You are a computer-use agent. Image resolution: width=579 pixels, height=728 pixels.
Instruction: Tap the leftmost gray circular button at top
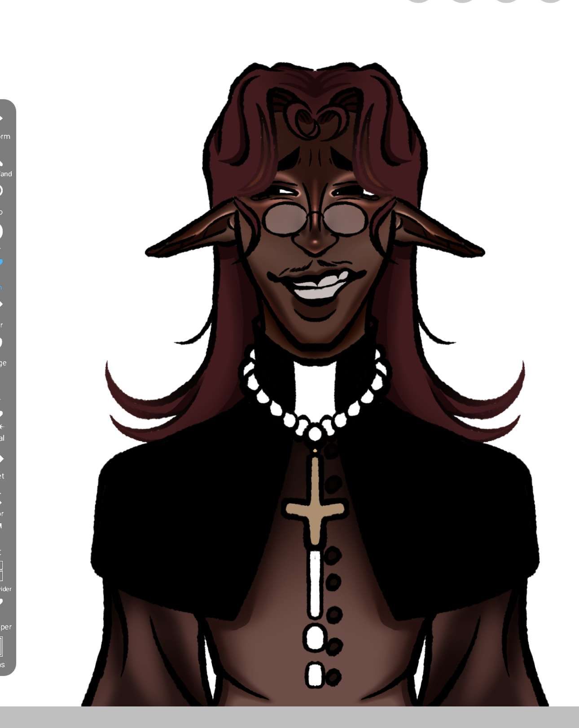click(418, 1)
